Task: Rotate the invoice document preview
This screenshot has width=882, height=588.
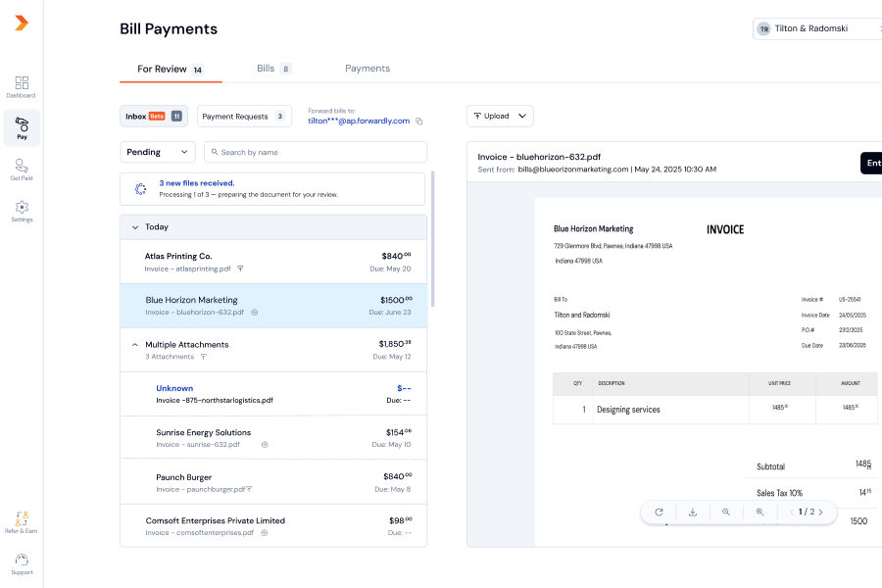Action: click(x=659, y=512)
